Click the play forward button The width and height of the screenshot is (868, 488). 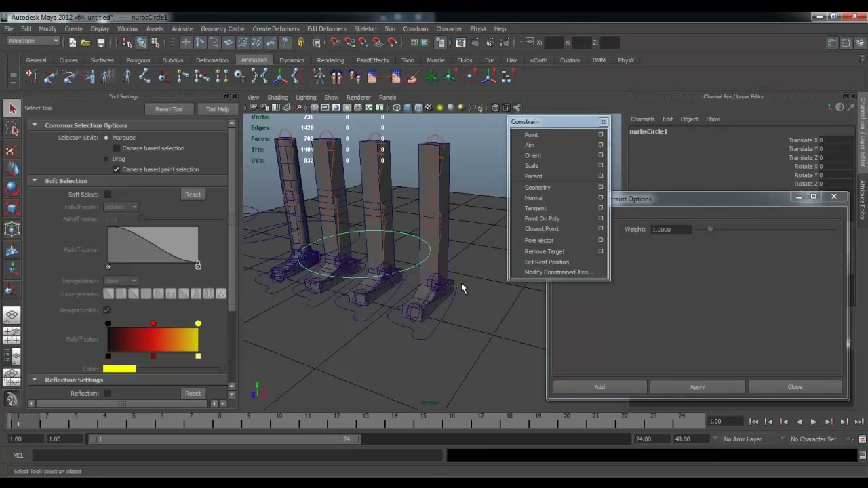coord(814,422)
